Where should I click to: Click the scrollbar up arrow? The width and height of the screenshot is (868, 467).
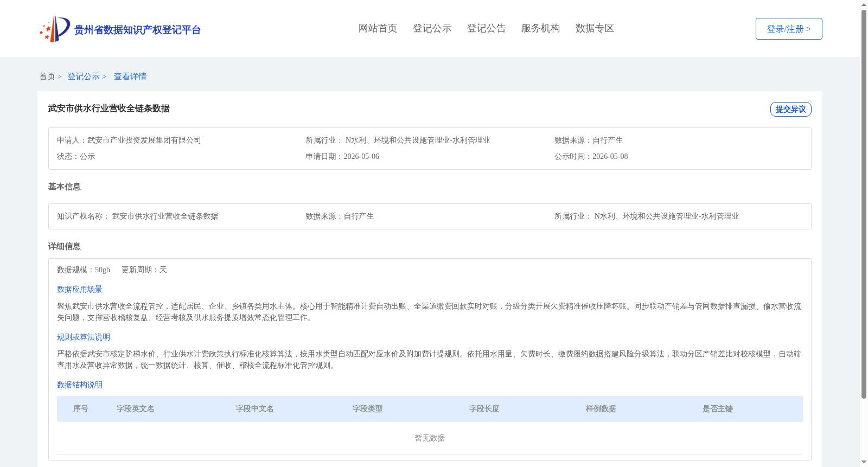point(864,4)
